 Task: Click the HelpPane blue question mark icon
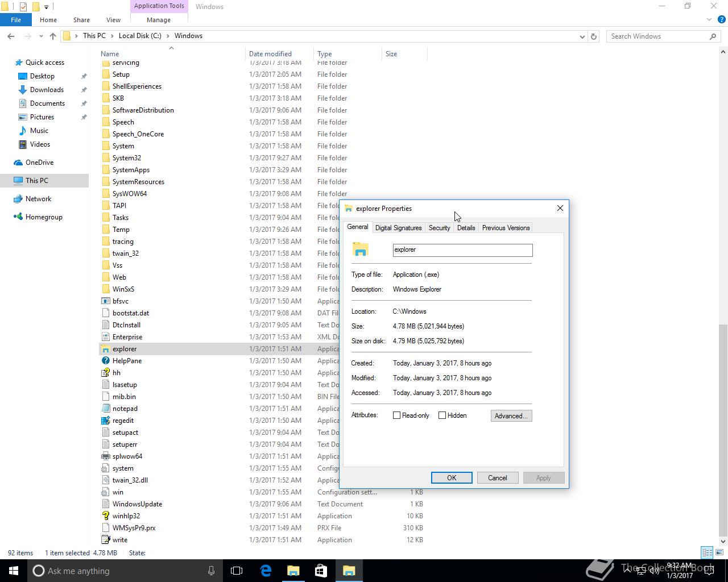coord(105,361)
